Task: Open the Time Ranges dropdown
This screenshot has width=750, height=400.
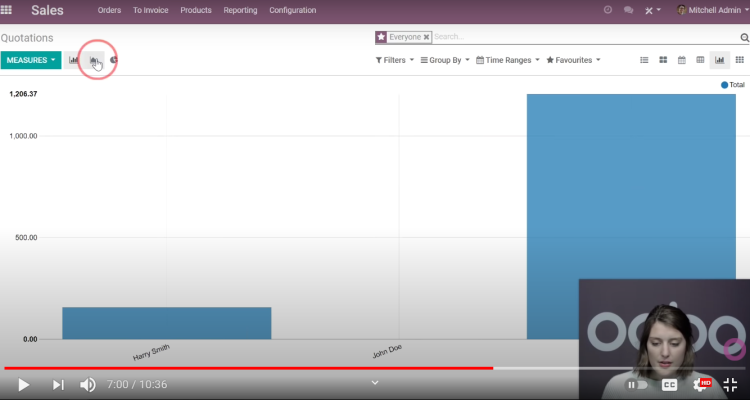Action: click(x=508, y=60)
